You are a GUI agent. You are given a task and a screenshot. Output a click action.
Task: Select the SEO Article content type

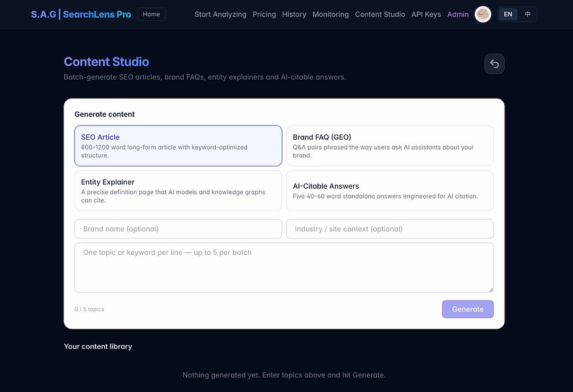pyautogui.click(x=179, y=146)
